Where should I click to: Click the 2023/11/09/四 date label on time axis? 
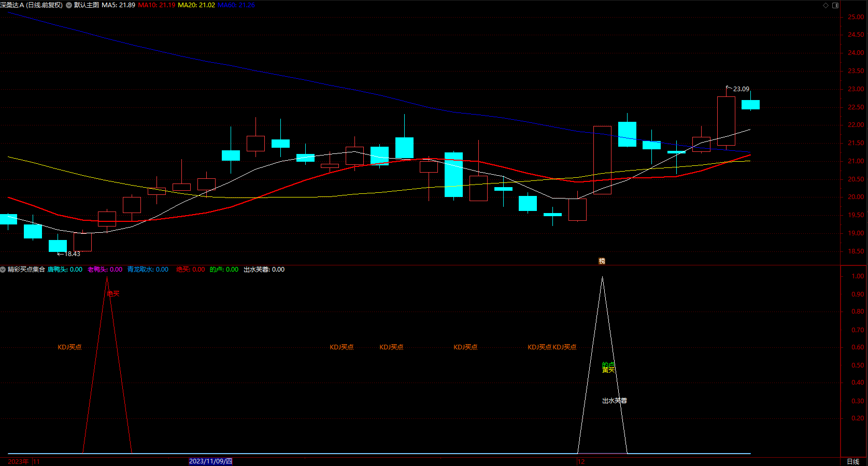(210, 461)
